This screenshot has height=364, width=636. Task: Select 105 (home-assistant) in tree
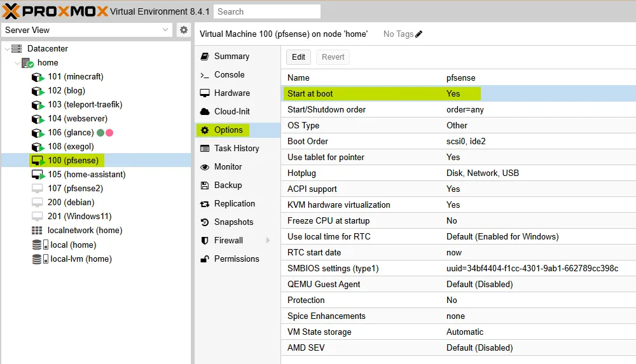86,175
